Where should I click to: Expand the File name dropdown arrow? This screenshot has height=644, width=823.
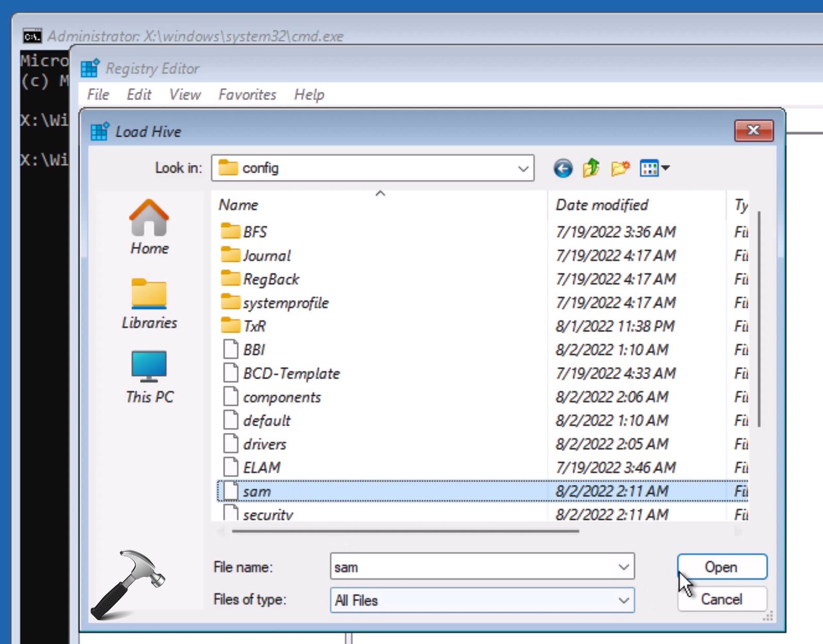click(x=623, y=567)
